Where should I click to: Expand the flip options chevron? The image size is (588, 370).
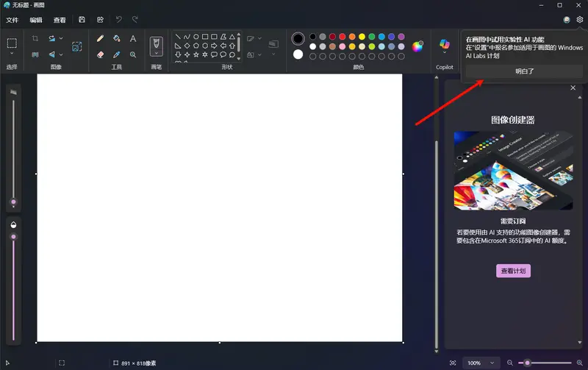(61, 54)
